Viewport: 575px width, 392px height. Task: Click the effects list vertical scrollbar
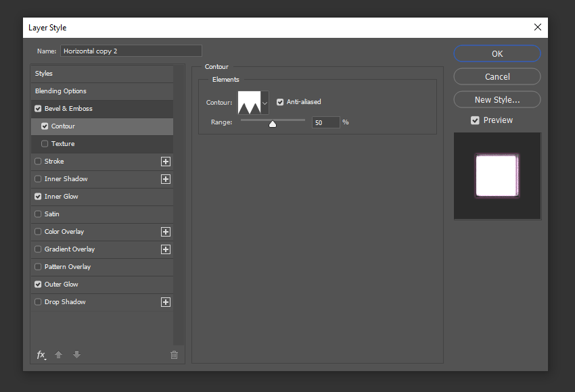click(x=179, y=205)
